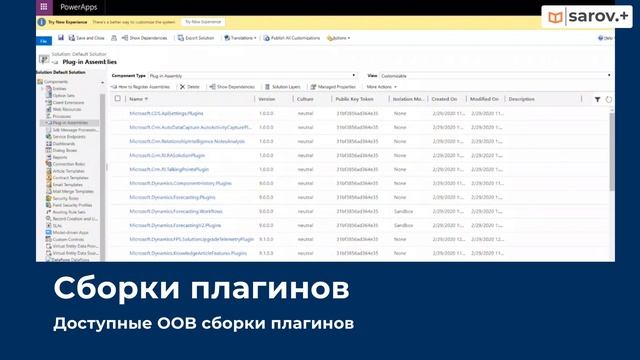
Task: Click Show Dependencies in top toolbar
Action: (x=144, y=38)
